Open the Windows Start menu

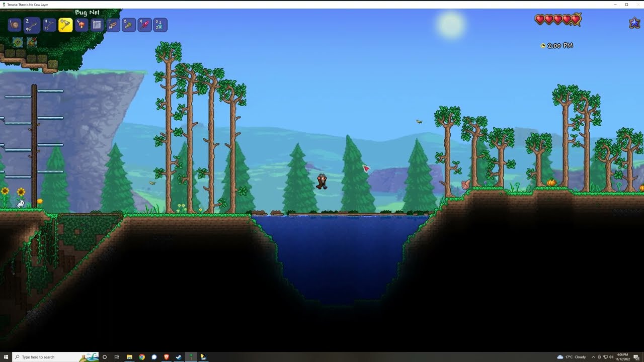tap(6, 357)
